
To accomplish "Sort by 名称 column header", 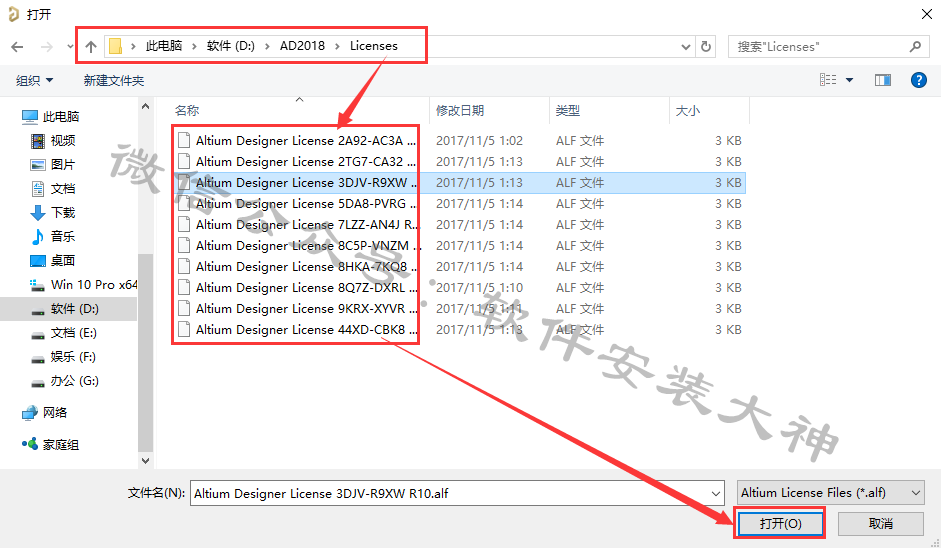I will click(187, 110).
